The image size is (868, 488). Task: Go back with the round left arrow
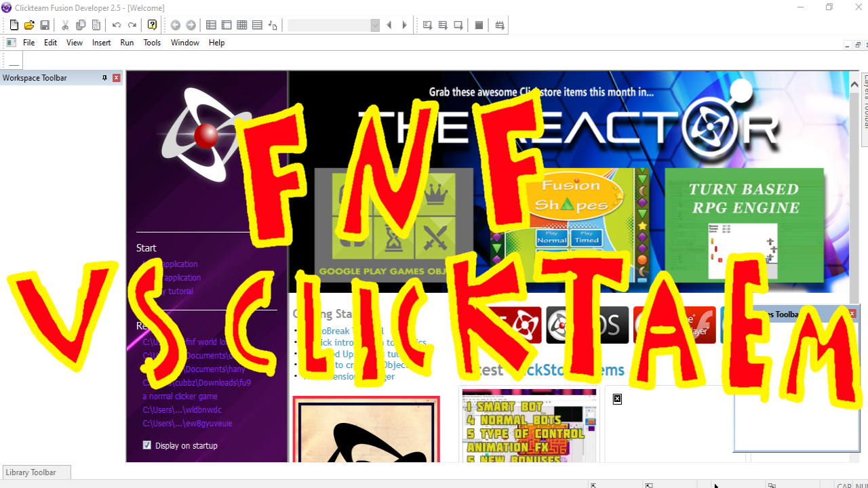176,25
